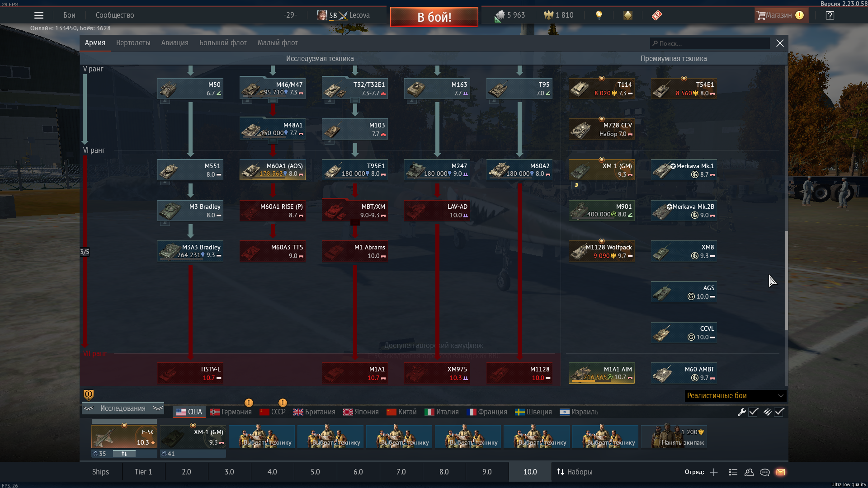868x488 pixels.
Task: Click the golden eagles currency icon
Action: pos(548,15)
